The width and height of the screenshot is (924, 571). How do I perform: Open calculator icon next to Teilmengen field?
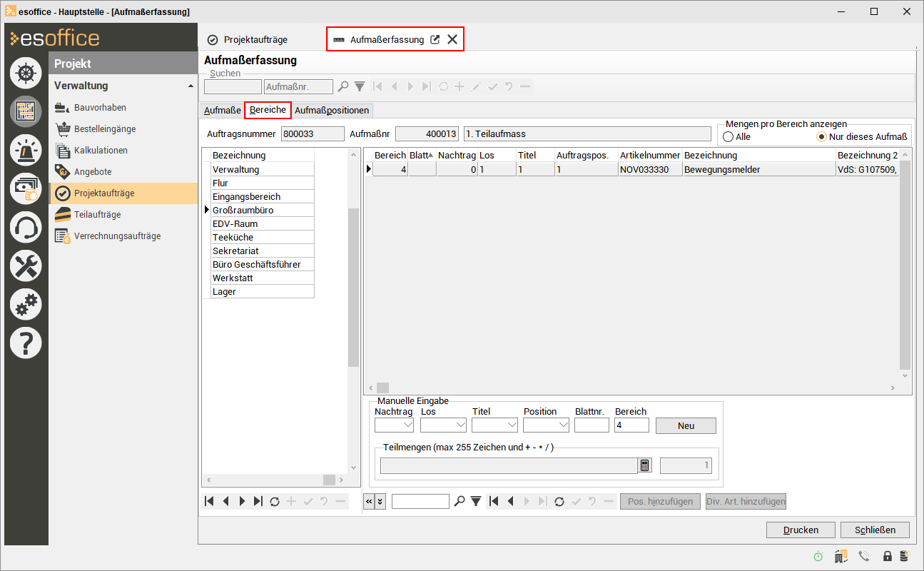coord(645,465)
